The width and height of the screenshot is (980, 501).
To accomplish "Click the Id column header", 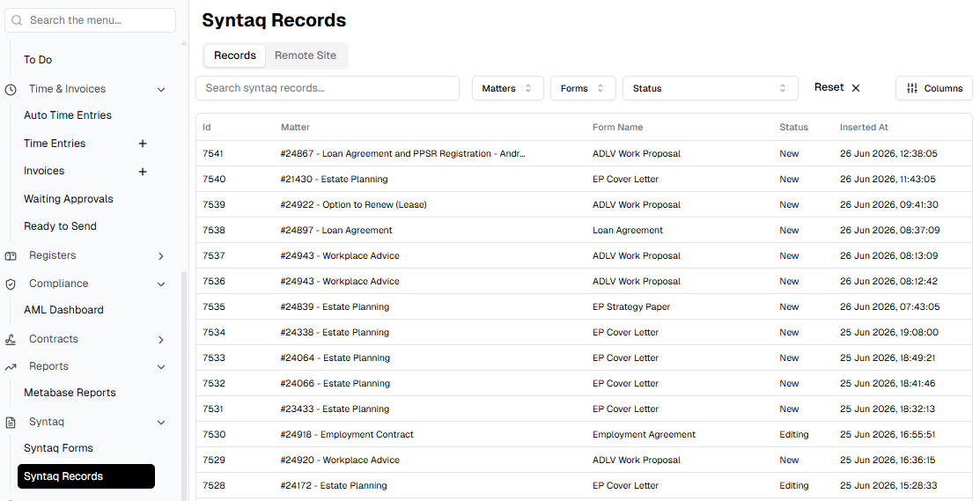I will tap(207, 127).
